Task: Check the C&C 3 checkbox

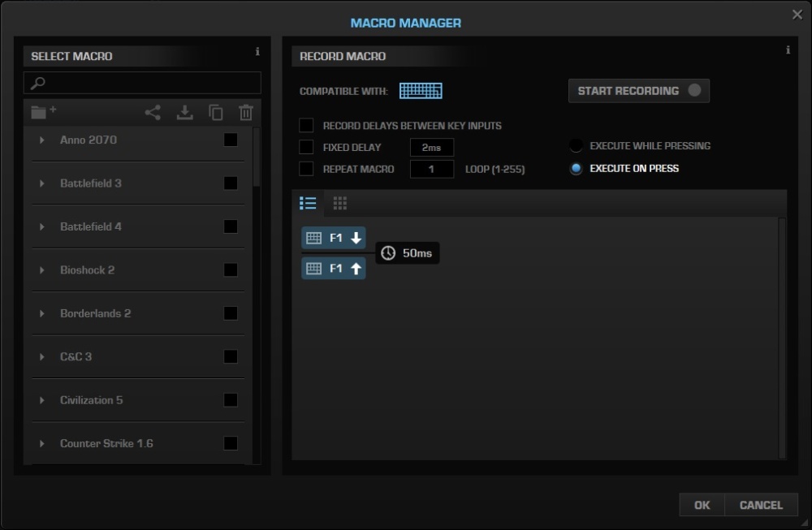Action: point(231,356)
